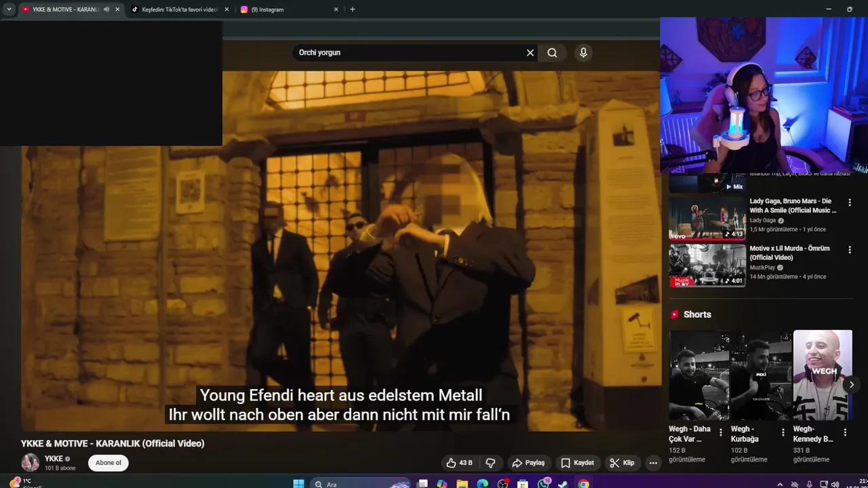868x488 pixels.
Task: Open weather widget on taskbar
Action: click(26, 483)
